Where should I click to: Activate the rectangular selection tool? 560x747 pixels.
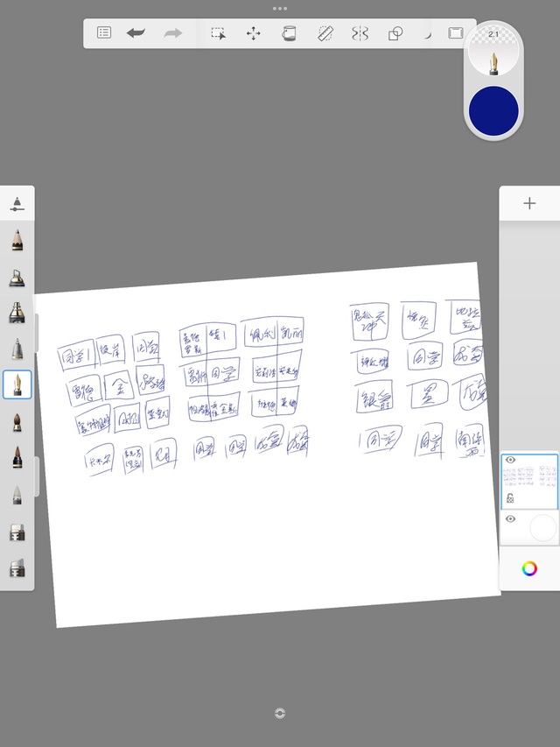218,33
